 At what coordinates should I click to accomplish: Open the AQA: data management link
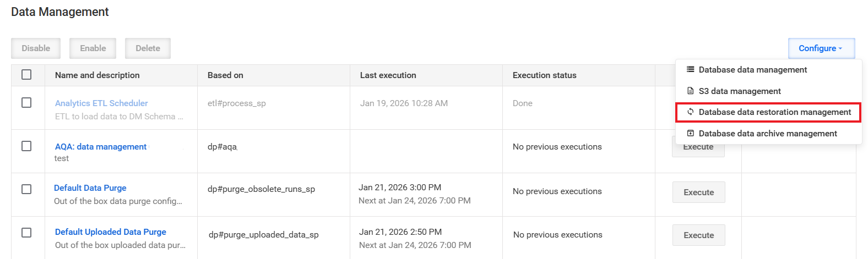click(x=101, y=146)
